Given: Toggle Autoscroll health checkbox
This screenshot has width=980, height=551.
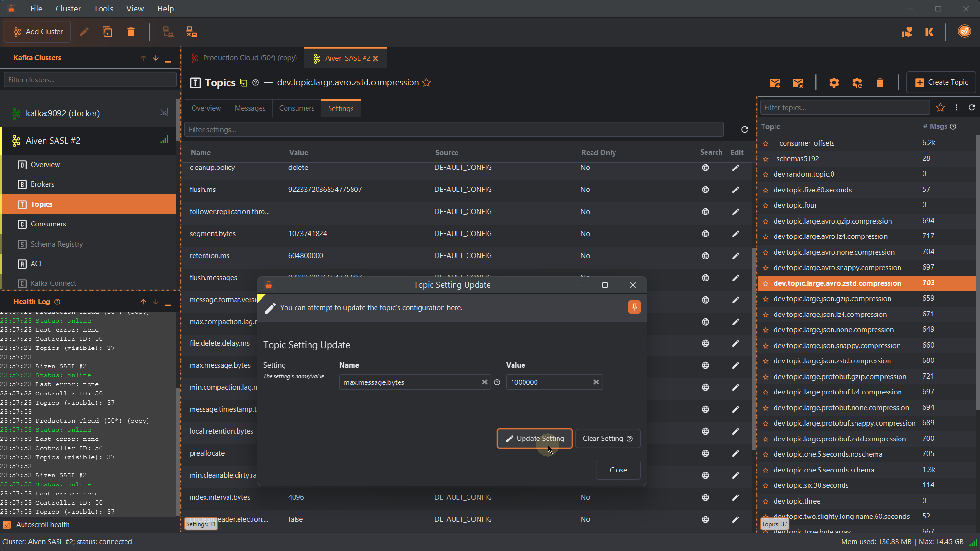Looking at the screenshot, I should coord(7,525).
